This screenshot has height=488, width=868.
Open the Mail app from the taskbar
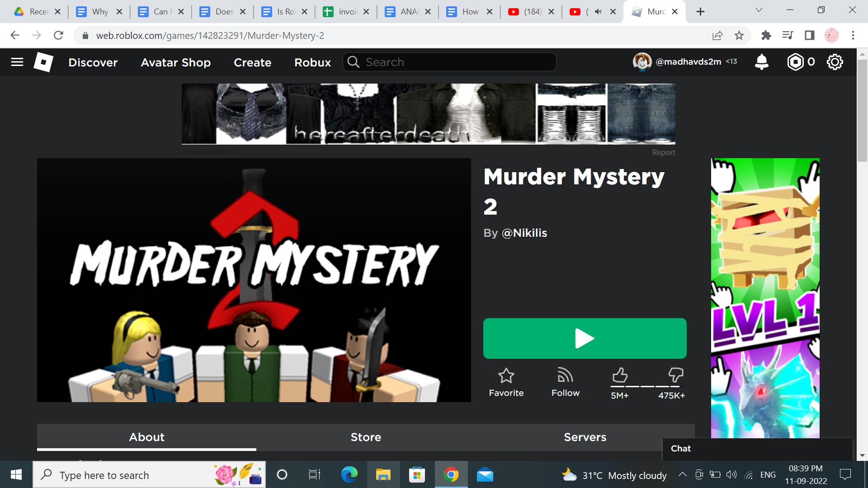(x=485, y=474)
